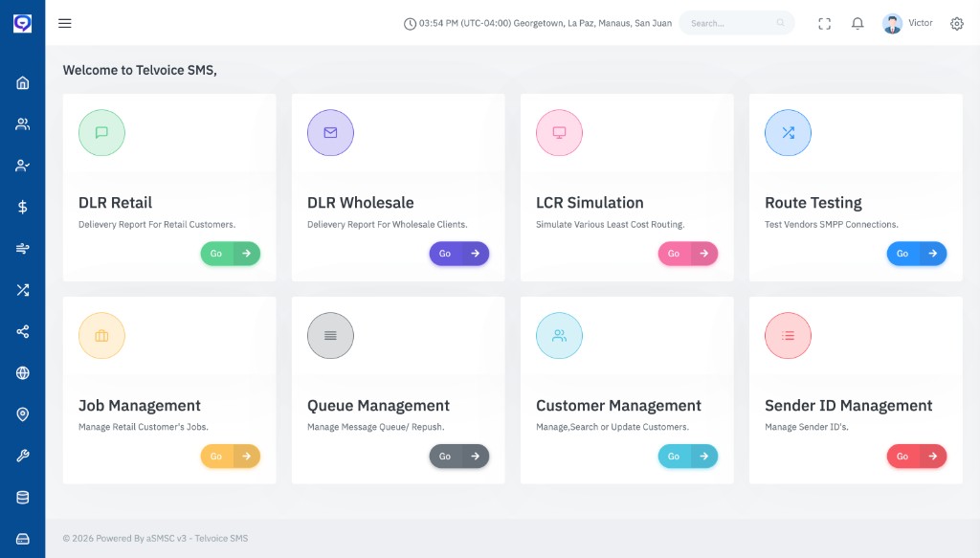Click the search magnifier icon
This screenshot has width=980, height=558.
click(x=781, y=23)
